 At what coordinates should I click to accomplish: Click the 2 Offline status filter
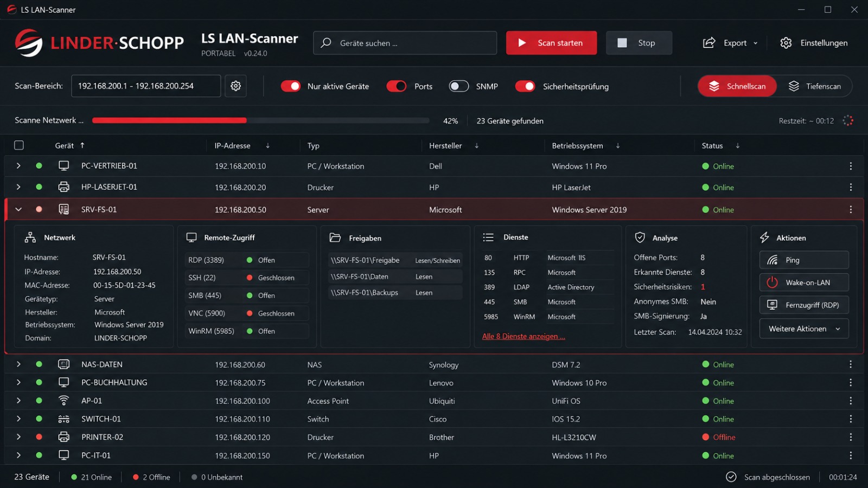[x=151, y=477]
